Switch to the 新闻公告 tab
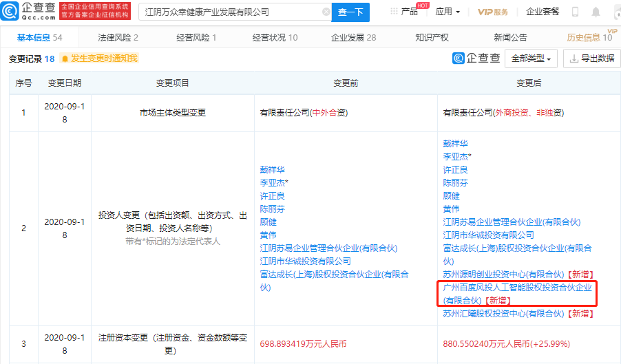The image size is (621, 364). (x=511, y=38)
